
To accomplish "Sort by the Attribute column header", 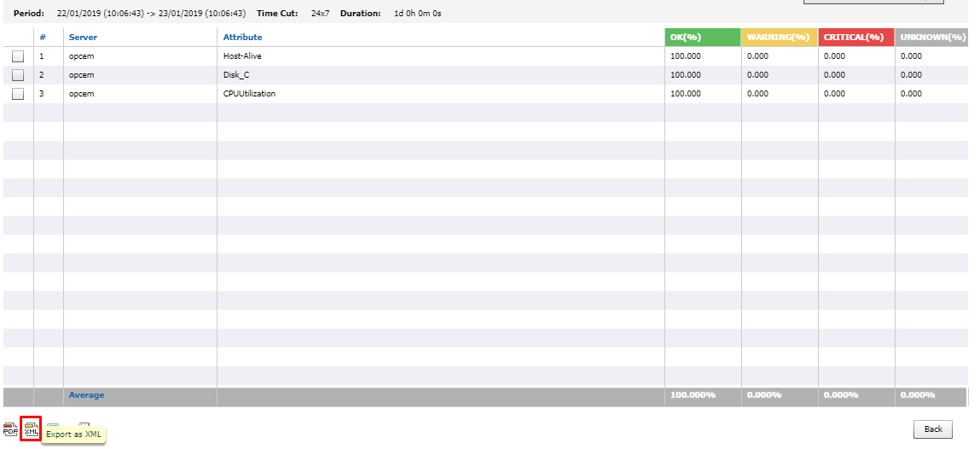I will coord(242,38).
